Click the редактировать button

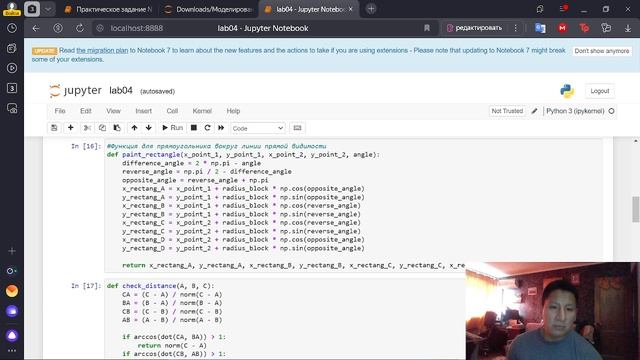(x=474, y=28)
